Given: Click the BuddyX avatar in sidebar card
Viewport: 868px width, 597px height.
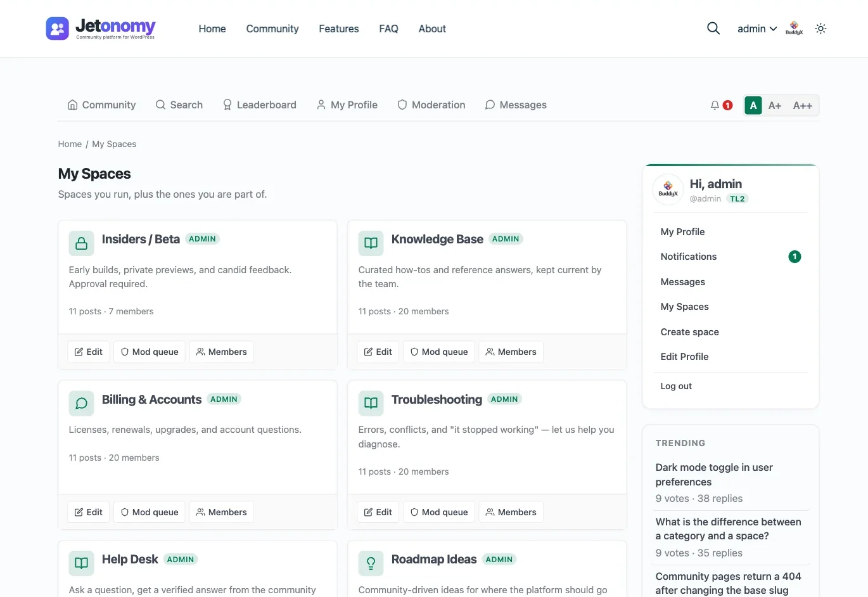Looking at the screenshot, I should [668, 189].
